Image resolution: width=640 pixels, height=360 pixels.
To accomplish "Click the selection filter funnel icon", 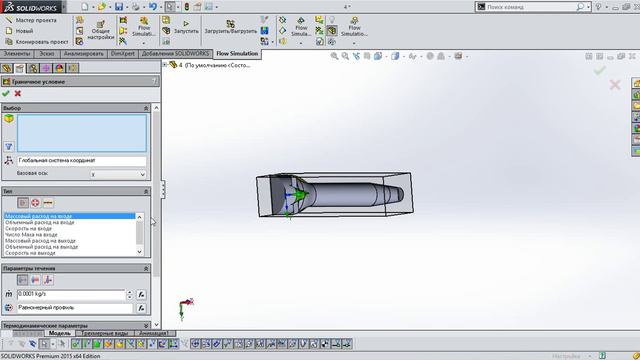I will (9, 147).
